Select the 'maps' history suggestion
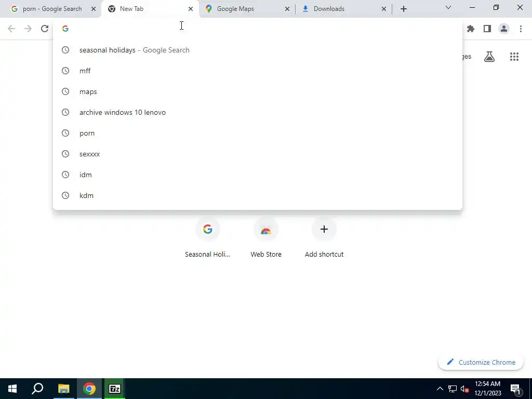The width and height of the screenshot is (532, 399). tap(258, 91)
